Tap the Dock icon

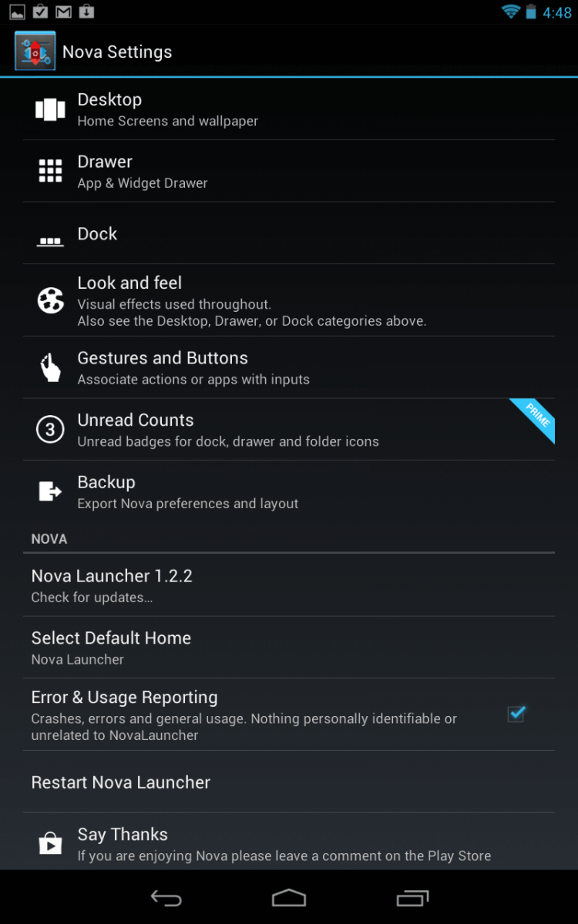pos(50,242)
